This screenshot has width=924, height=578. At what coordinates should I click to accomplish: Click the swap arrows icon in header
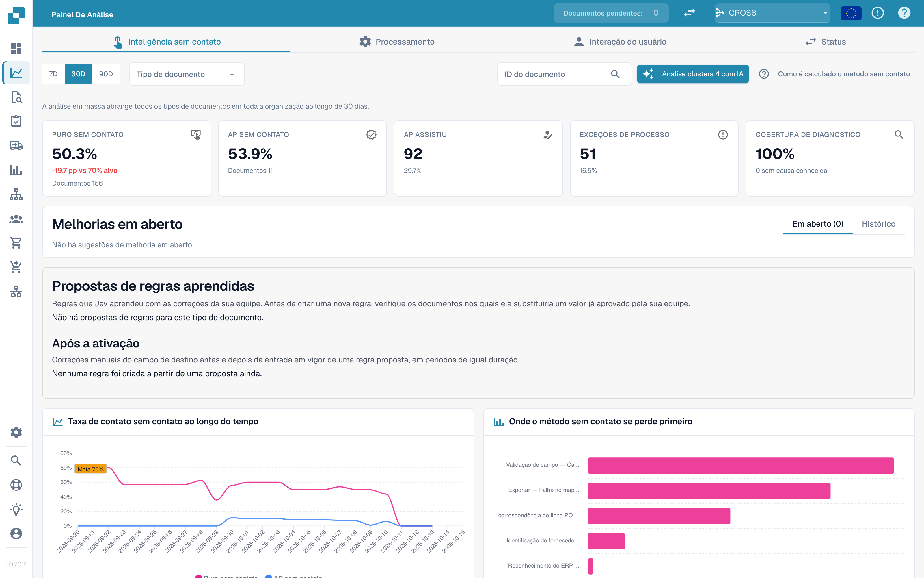tap(689, 13)
